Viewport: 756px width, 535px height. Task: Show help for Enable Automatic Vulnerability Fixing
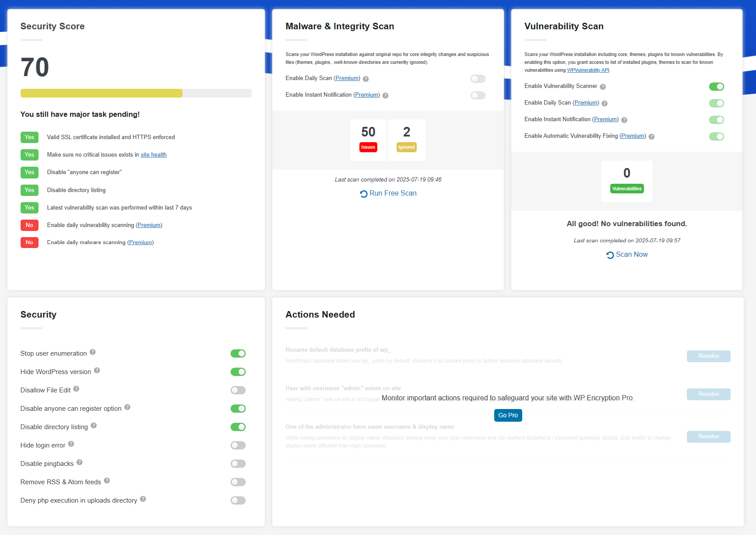pos(651,136)
